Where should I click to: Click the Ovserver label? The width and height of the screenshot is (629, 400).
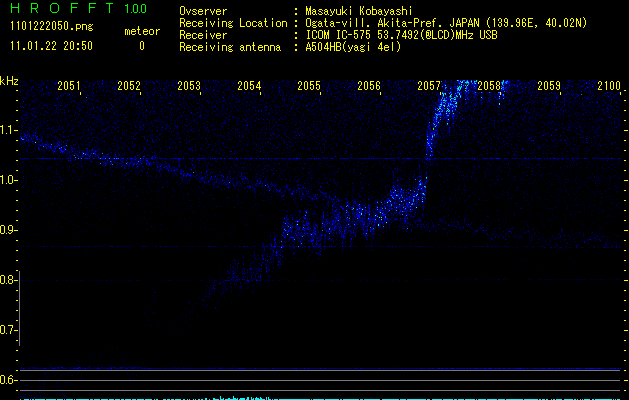[x=203, y=11]
